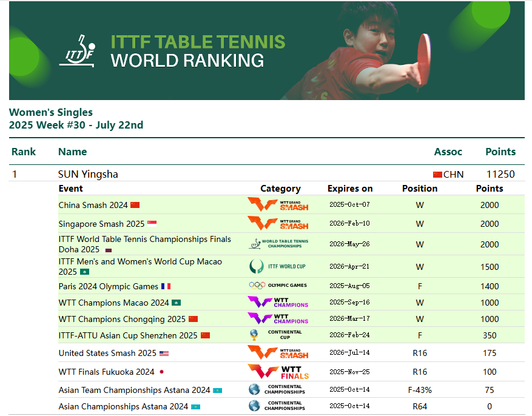The image size is (532, 416).
Task: Open the China Smash 2024 event text
Action: point(93,205)
